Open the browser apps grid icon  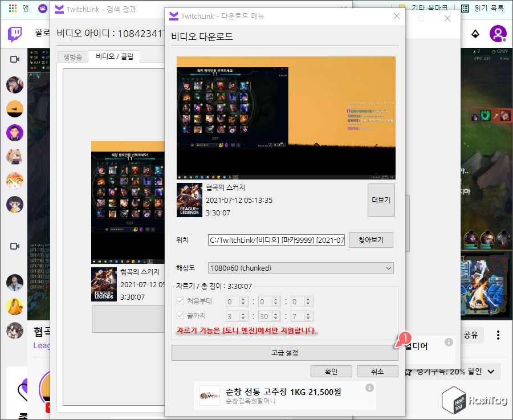click(13, 8)
